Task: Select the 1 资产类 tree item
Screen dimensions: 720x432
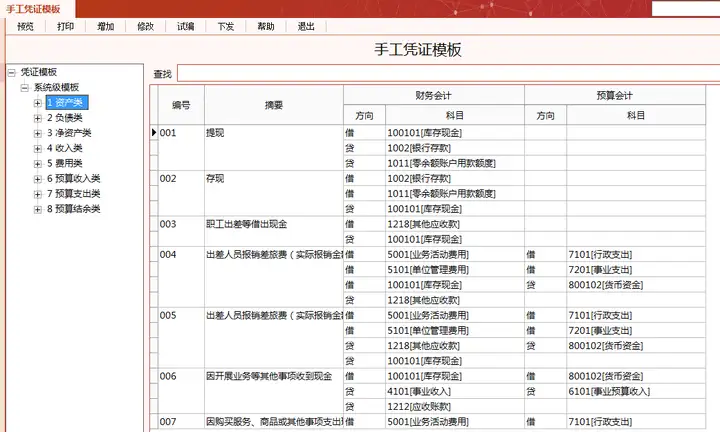Action: [x=67, y=103]
